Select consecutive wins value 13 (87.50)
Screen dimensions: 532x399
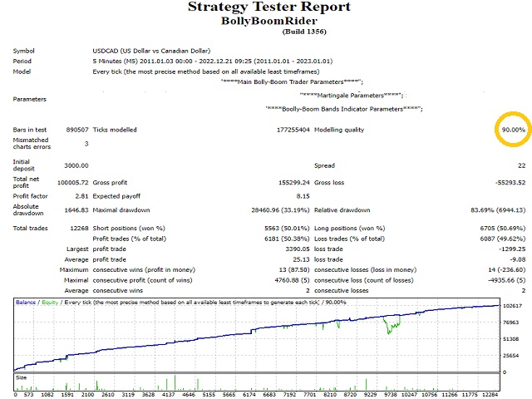[294, 269]
